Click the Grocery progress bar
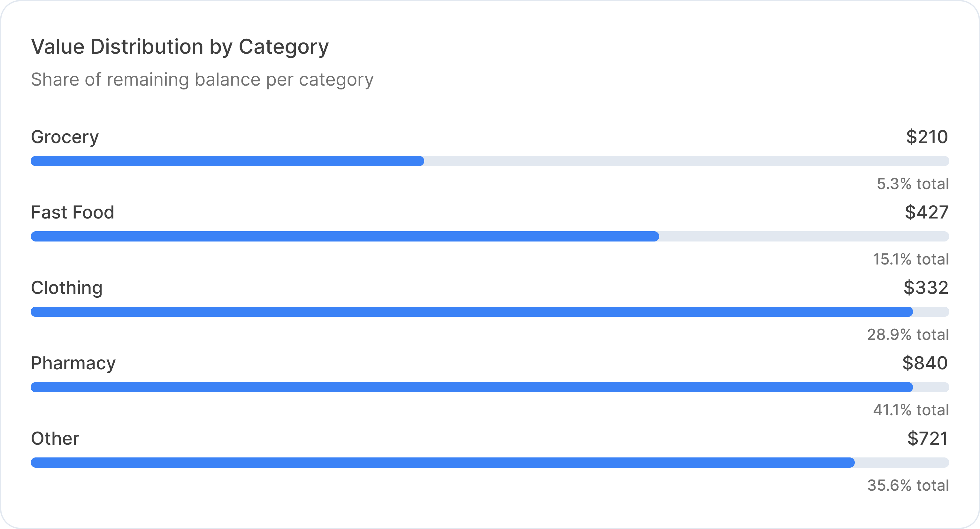 point(490,161)
